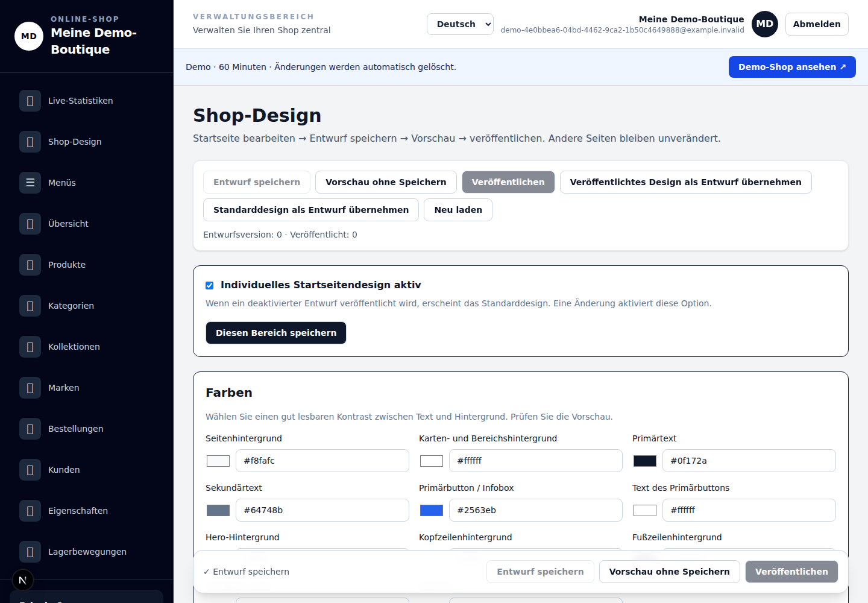This screenshot has height=603, width=868.
Task: Open Live-Statistiken sidebar icon
Action: point(30,101)
